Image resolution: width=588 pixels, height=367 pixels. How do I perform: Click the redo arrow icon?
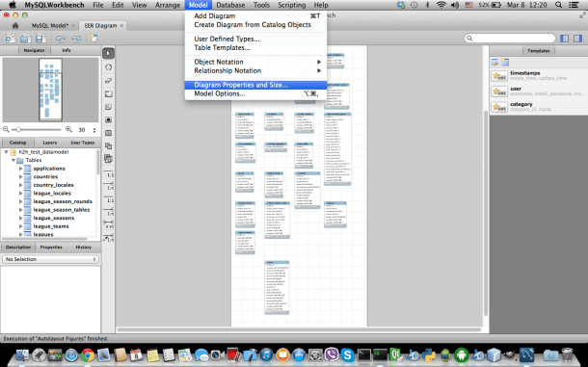pos(76,39)
